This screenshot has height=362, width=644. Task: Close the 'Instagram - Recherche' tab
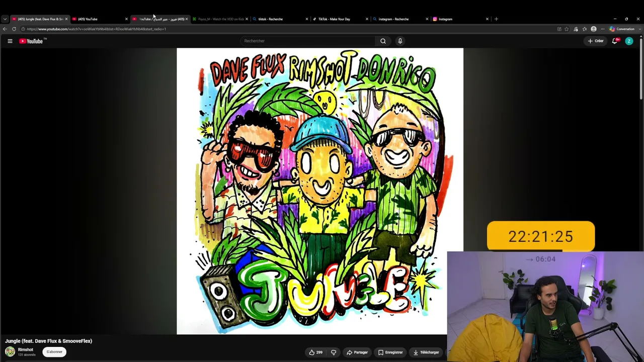click(427, 19)
